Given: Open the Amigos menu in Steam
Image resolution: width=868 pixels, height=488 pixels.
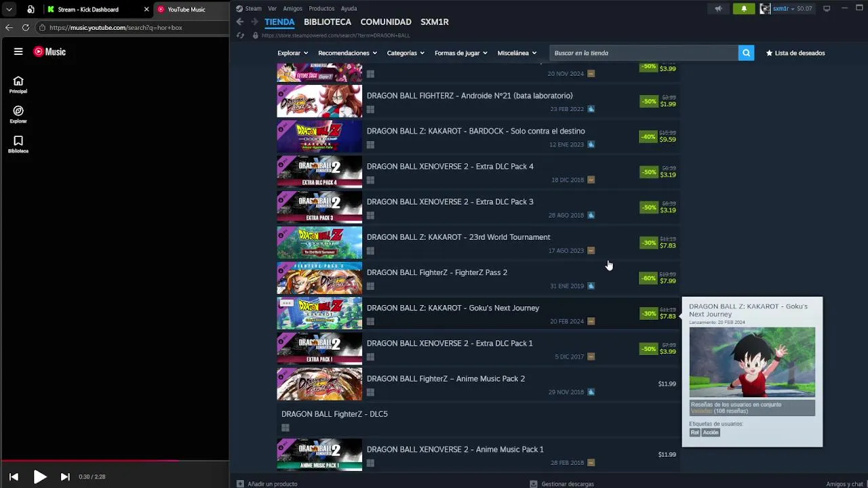Looking at the screenshot, I should click(x=292, y=9).
